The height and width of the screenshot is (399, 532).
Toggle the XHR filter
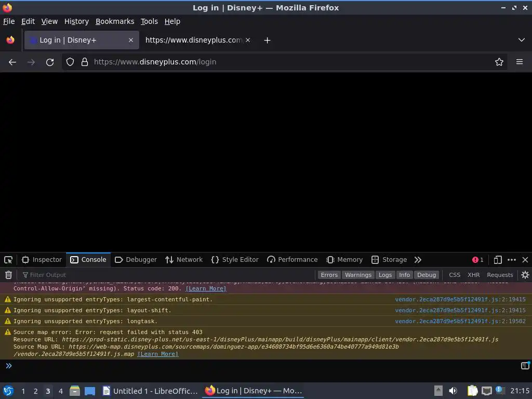474,275
